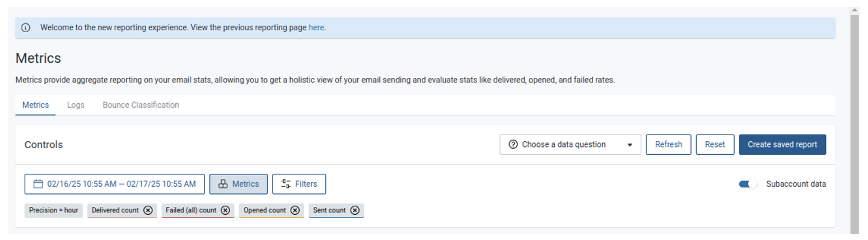This screenshot has width=868, height=240.
Task: Open the date range picker
Action: [115, 184]
